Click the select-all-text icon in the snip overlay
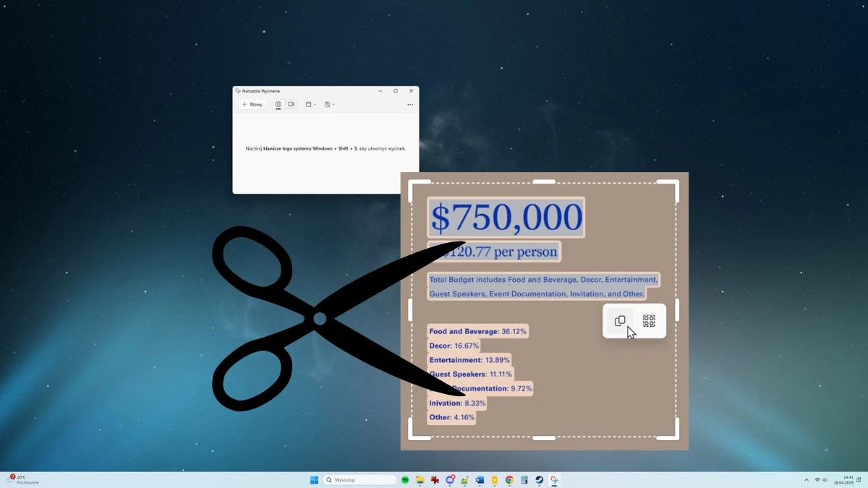This screenshot has width=868, height=488. point(649,321)
